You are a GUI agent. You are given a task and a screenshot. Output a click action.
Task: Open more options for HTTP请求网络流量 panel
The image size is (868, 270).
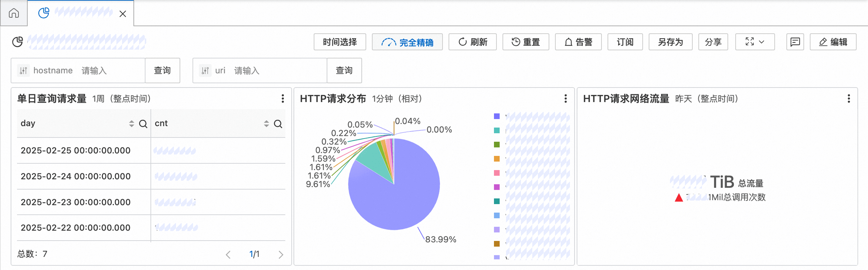tap(848, 99)
